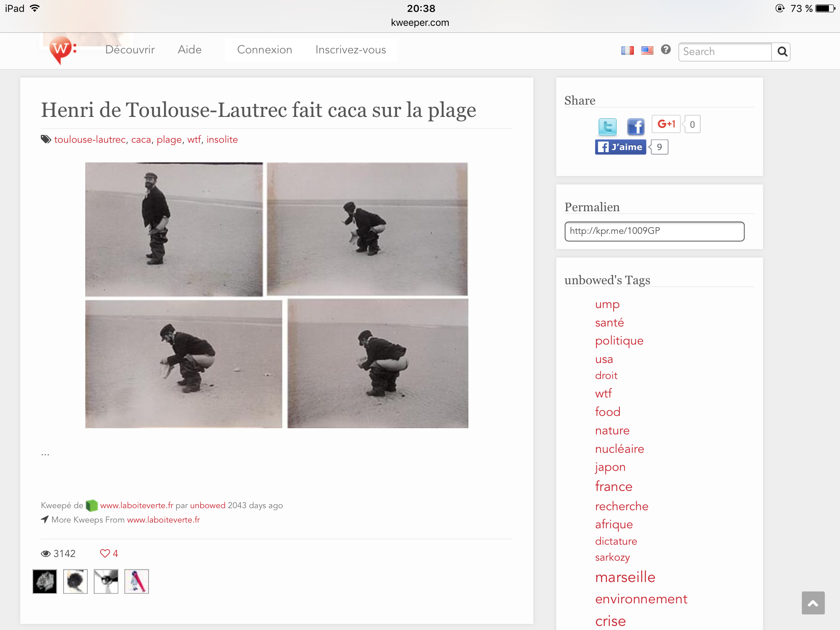Open the wtf tag in unbowed's Tags
This screenshot has width=840, height=630.
click(x=603, y=393)
